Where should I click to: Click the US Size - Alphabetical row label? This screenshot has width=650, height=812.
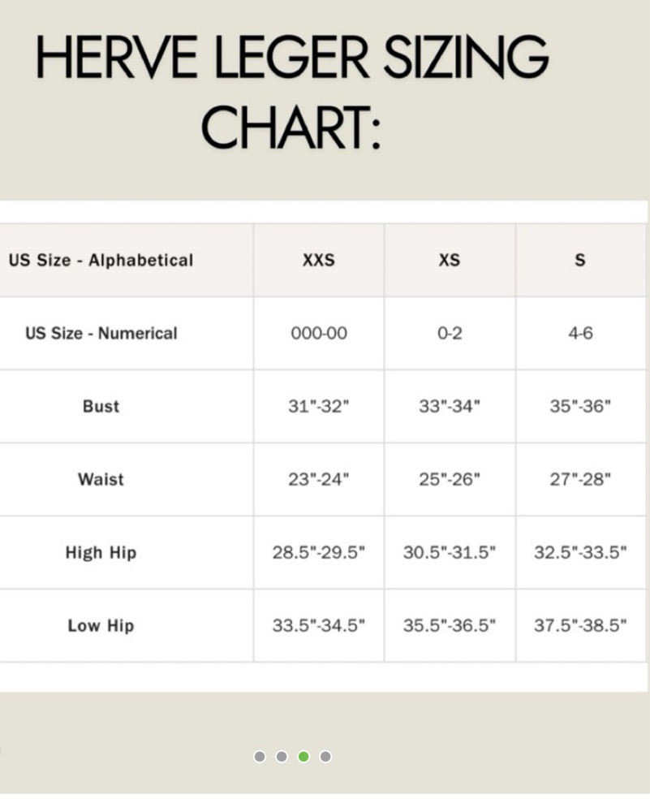pyautogui.click(x=101, y=261)
